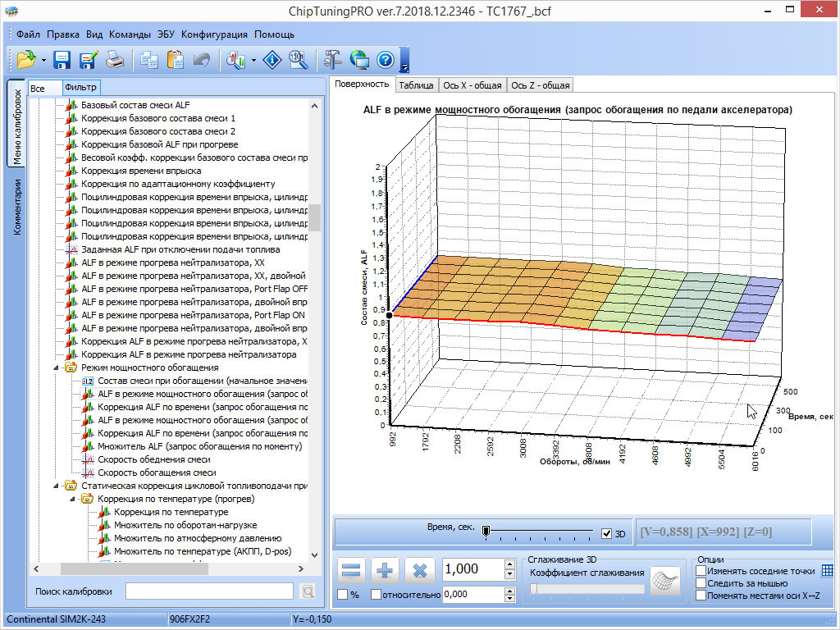Viewport: 840px width, 630px height.
Task: Click the Undo arrow toolbar icon
Action: (x=202, y=59)
